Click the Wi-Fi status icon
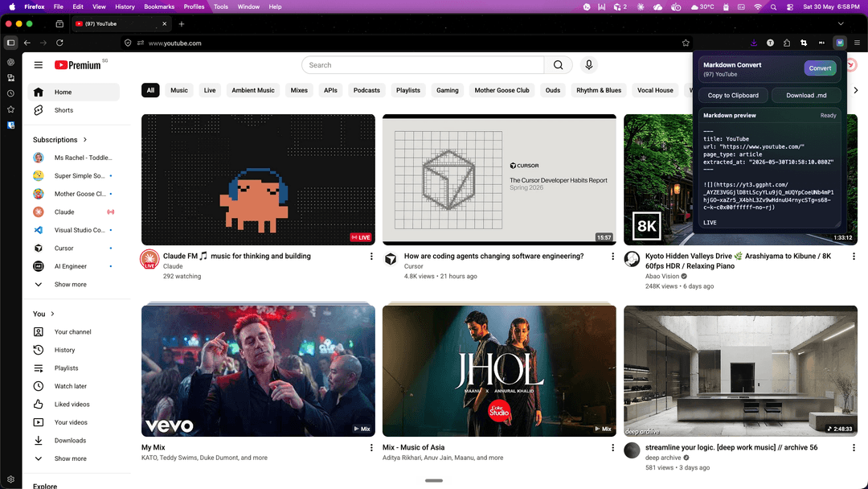 click(758, 6)
